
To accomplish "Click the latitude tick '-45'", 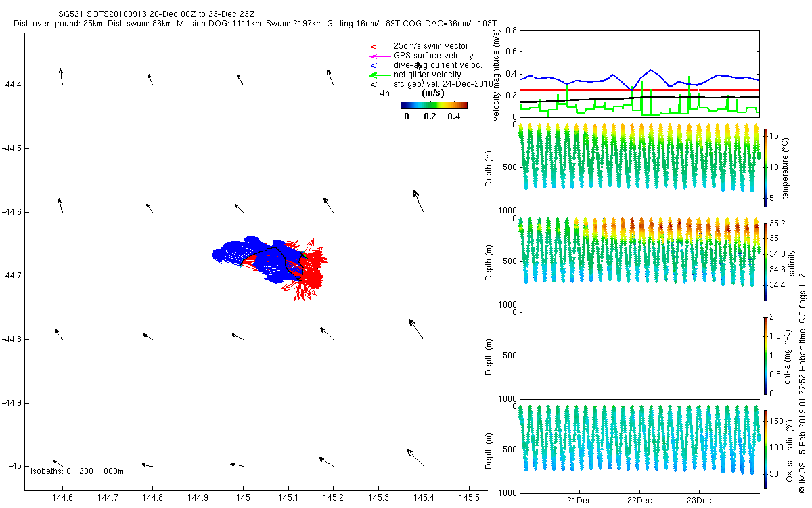I will coord(15,467).
